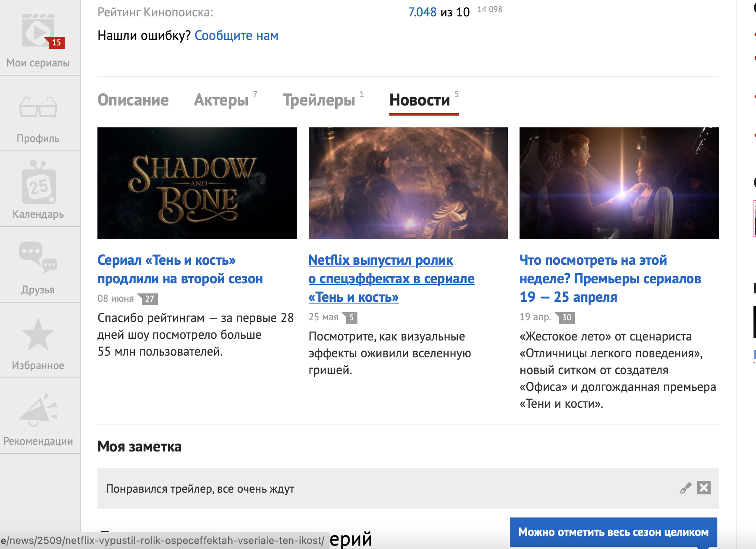Open article Сериал «Тень и кость» продлили на второй сезон
The image size is (756, 549).
(180, 269)
